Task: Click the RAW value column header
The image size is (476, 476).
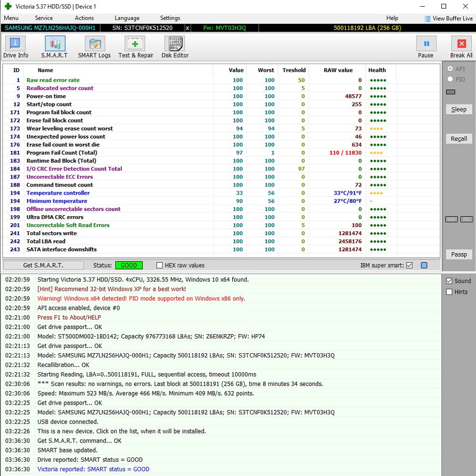Action: tap(338, 70)
